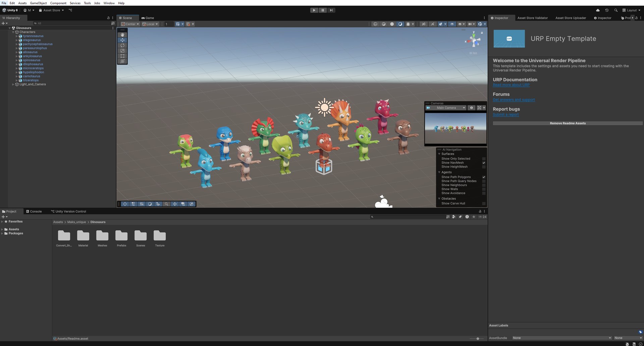
Task: Click the Assets breadcrumb in Project
Action: click(x=58, y=222)
